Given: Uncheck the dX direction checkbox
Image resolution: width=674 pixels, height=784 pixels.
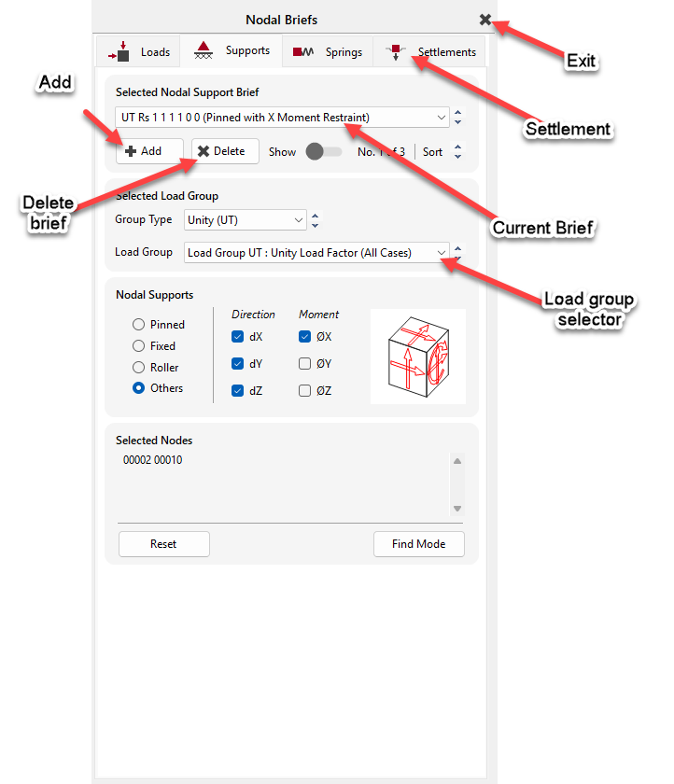Looking at the screenshot, I should 237,337.
